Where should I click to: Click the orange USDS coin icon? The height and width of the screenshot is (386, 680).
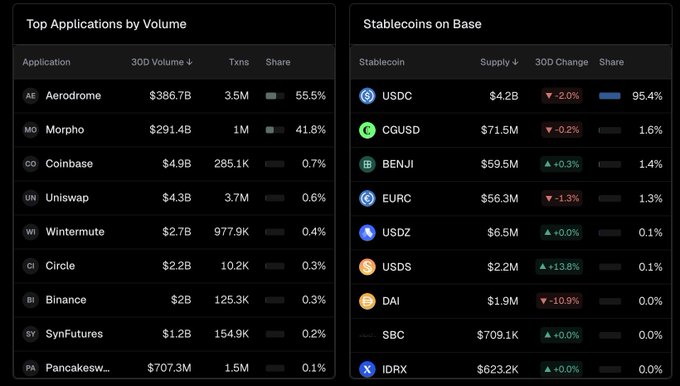tap(367, 267)
